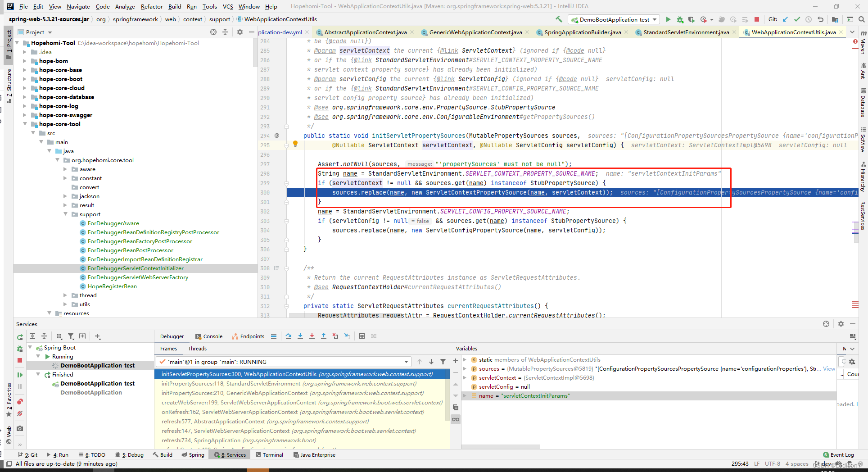Image resolution: width=868 pixels, height=472 pixels.
Task: Stop the application with red square in top toolbar
Action: [757, 19]
